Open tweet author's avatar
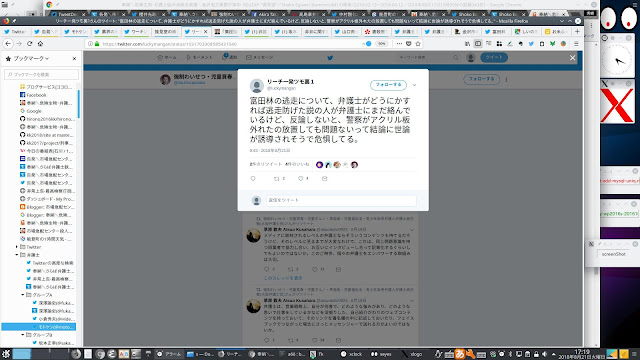640x360 pixels. click(x=257, y=86)
